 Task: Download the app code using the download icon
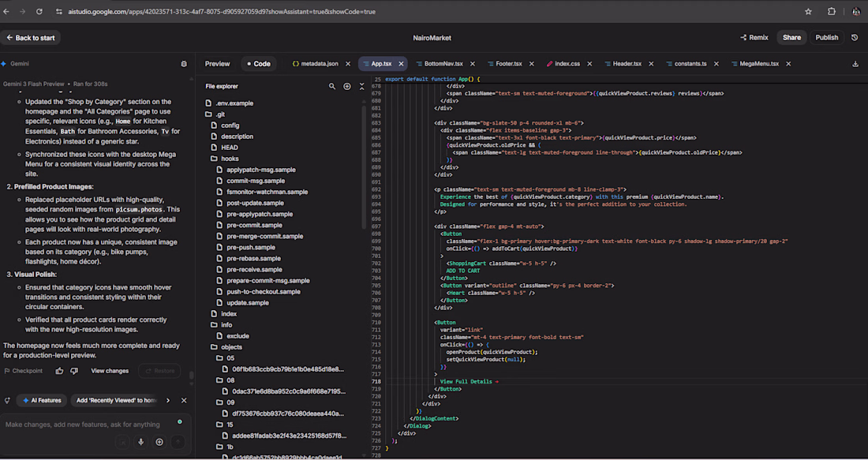pyautogui.click(x=856, y=64)
